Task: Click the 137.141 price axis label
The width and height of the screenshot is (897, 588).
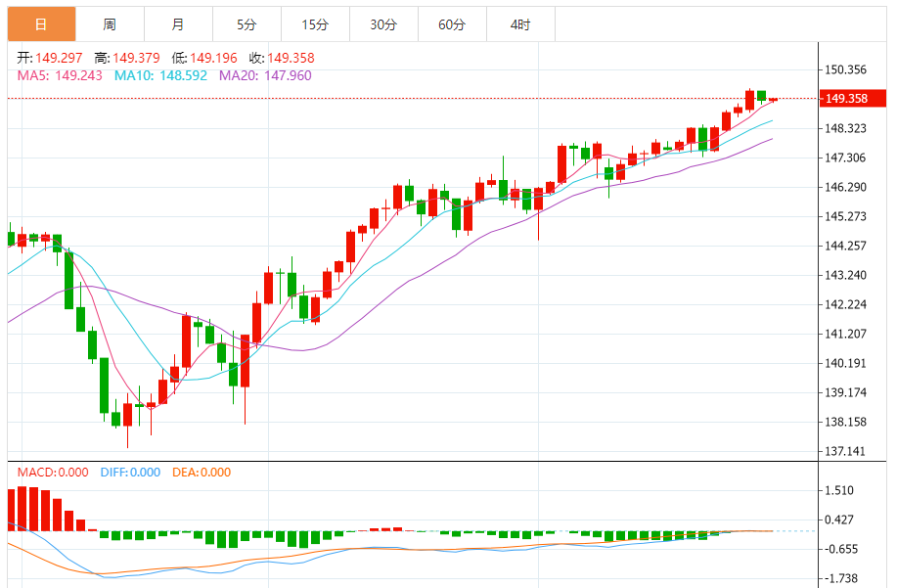Action: click(x=846, y=452)
